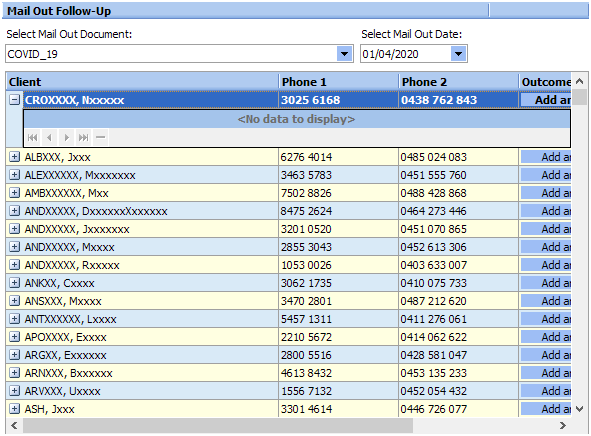Screen dimensions: 591x436
Task: Expand the ARVXXX, Uxxxx row
Action: coord(14,391)
